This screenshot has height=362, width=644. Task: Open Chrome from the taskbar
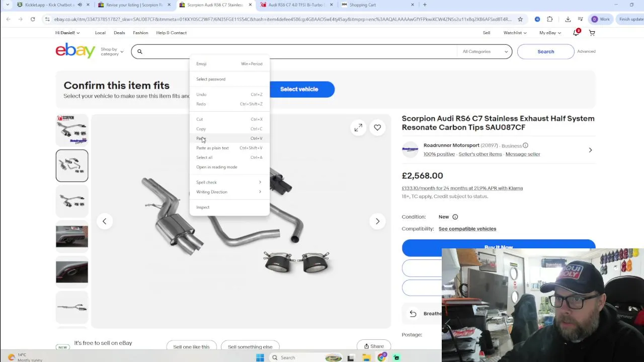382,357
